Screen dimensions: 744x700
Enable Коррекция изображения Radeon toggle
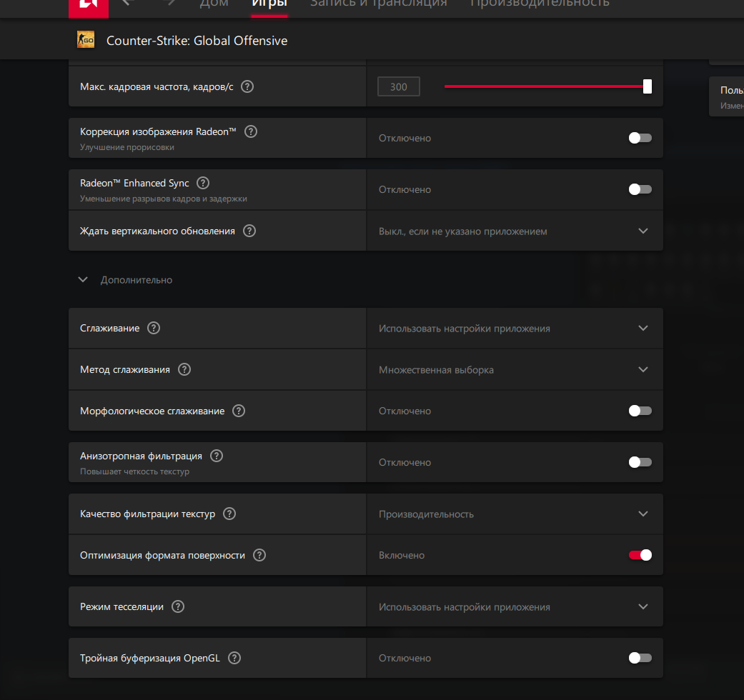point(640,138)
